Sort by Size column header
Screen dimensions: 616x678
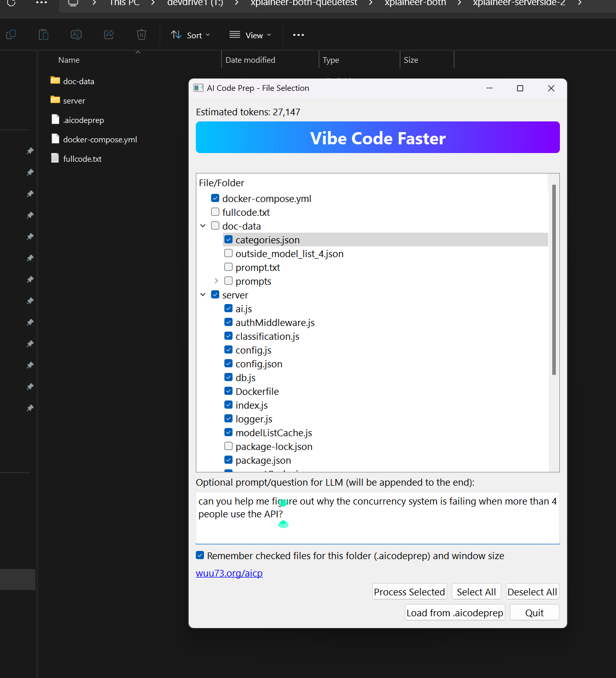(411, 60)
